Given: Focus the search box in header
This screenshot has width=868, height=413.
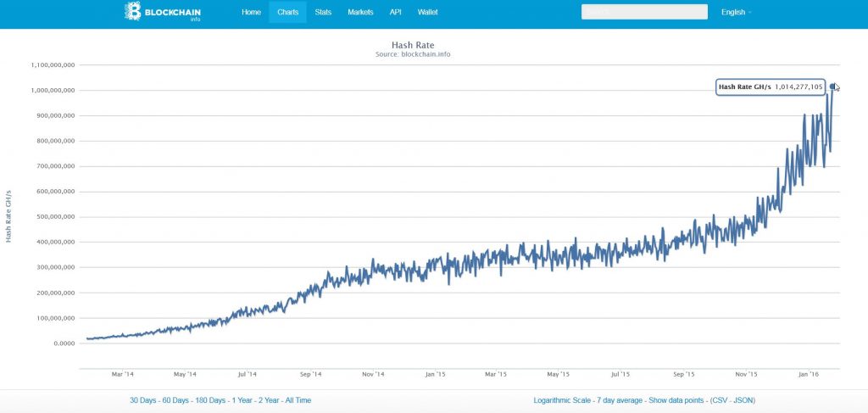Looking at the screenshot, I should [644, 12].
